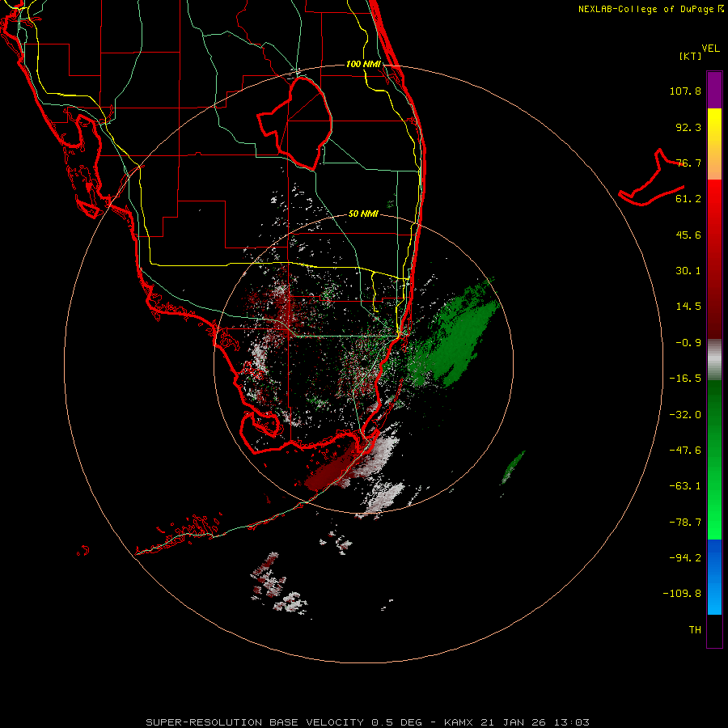
Task: Select the -47.6 scale value
Action: [685, 451]
